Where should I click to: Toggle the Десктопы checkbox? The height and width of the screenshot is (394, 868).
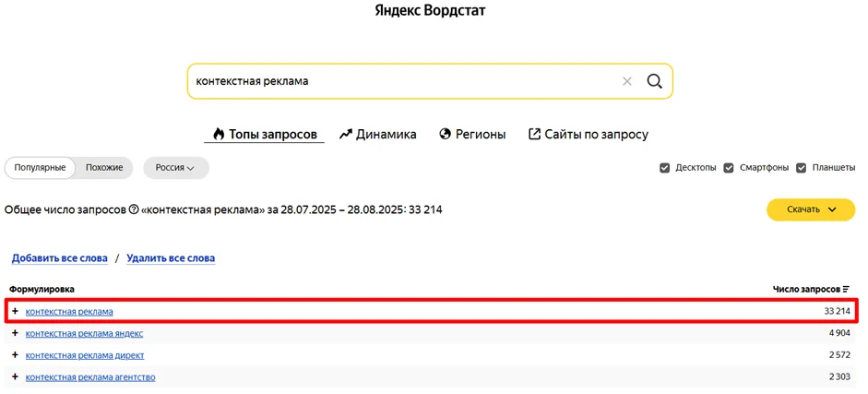coord(665,168)
